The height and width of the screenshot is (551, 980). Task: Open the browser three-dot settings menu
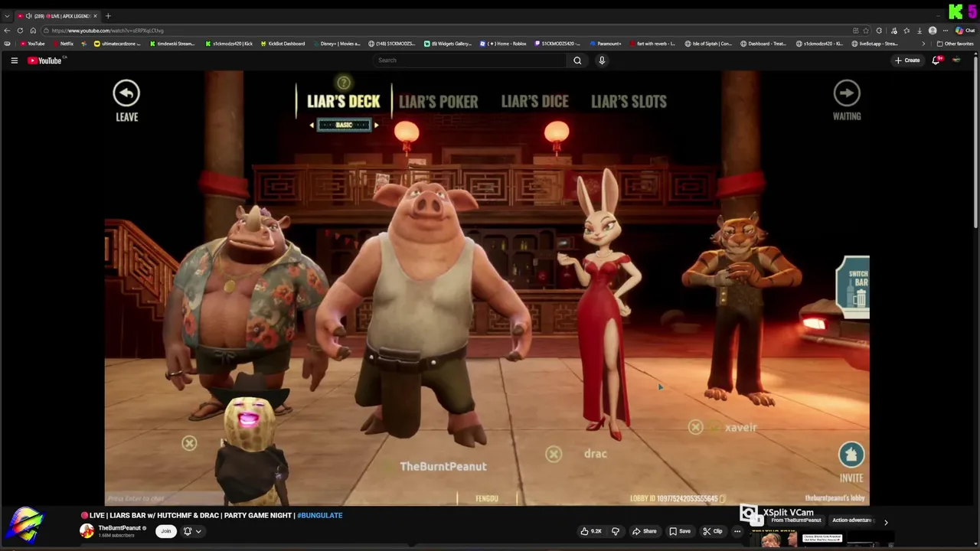point(946,31)
